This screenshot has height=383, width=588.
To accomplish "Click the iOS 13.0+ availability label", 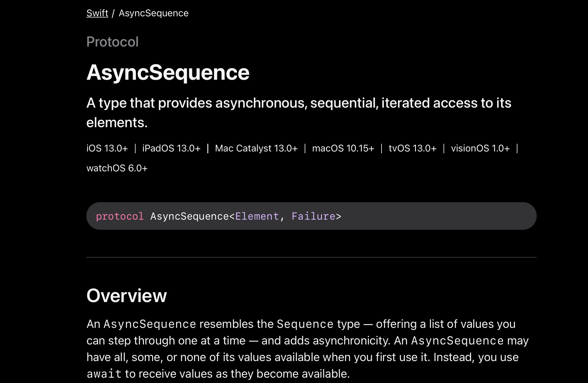I will (x=107, y=148).
